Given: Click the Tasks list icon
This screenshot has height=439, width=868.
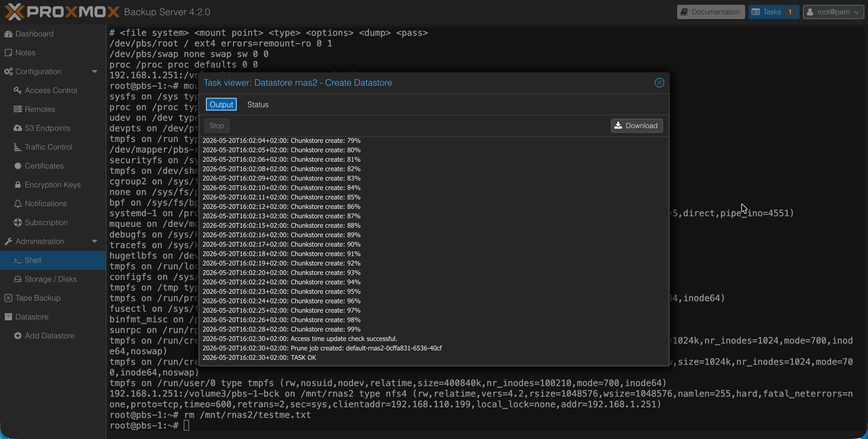Looking at the screenshot, I should point(756,12).
